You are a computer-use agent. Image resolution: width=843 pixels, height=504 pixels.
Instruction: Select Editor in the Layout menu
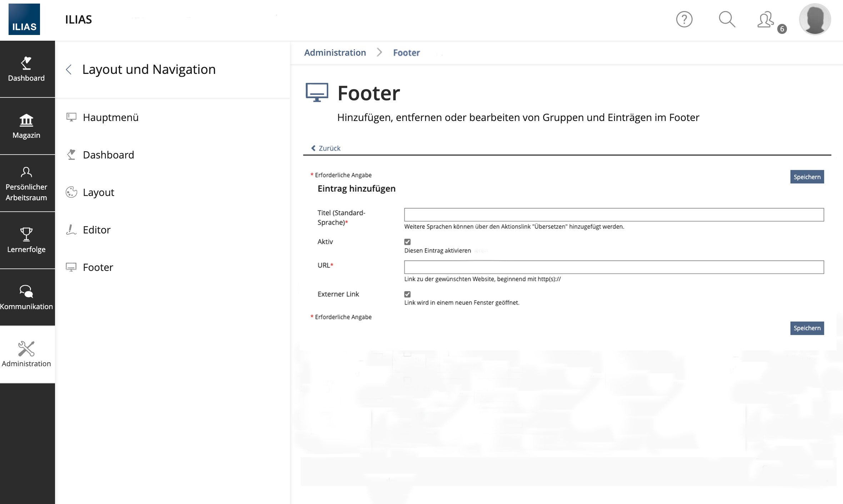pyautogui.click(x=96, y=230)
